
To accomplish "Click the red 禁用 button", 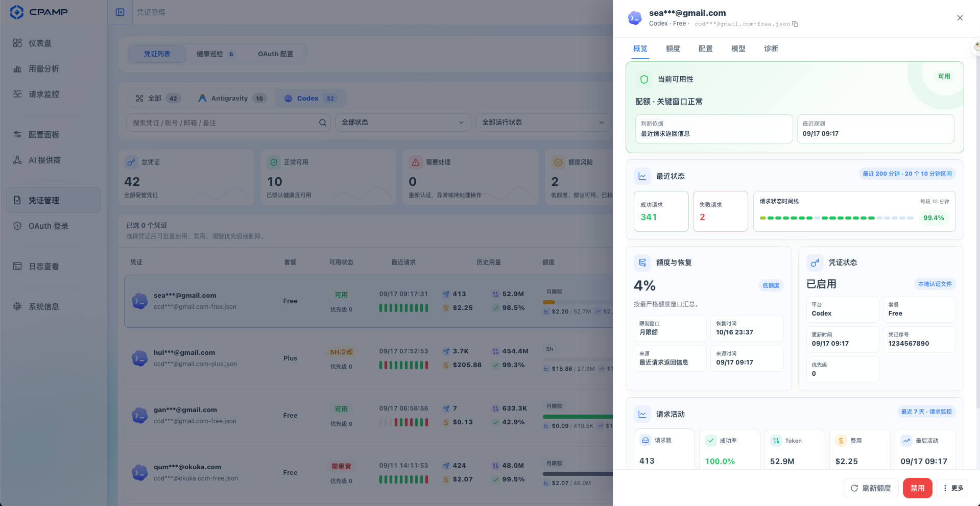I will point(918,488).
